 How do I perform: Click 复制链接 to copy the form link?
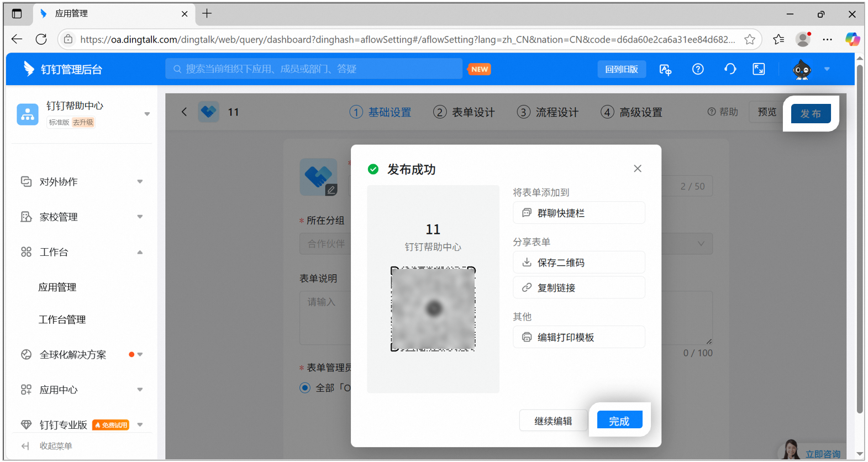click(x=578, y=287)
